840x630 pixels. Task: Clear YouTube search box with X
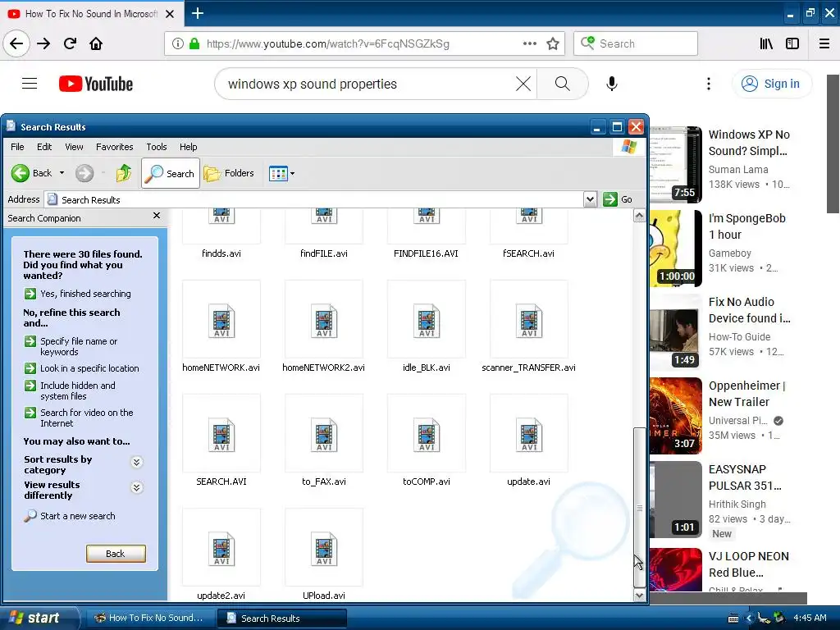tap(523, 84)
